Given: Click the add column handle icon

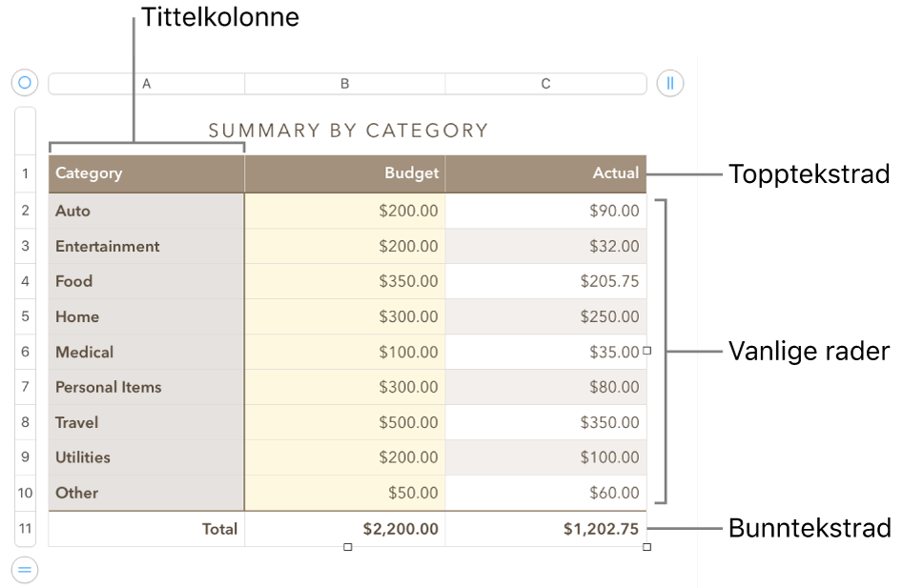Looking at the screenshot, I should click(x=670, y=83).
